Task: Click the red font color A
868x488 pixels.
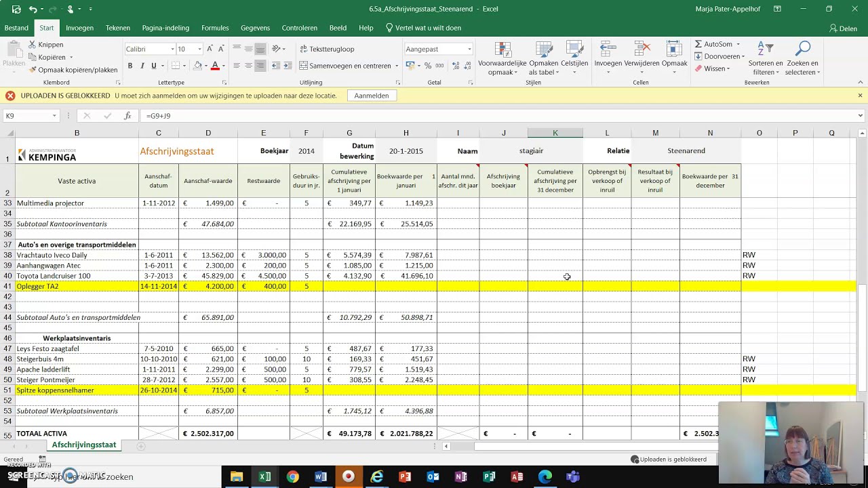Action: pos(215,66)
